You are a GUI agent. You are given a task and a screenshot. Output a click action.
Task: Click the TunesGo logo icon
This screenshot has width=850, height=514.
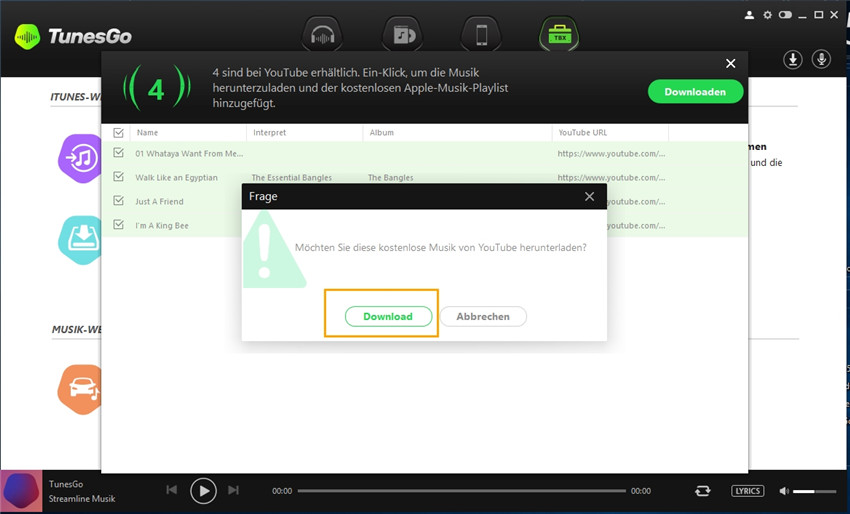coord(27,37)
